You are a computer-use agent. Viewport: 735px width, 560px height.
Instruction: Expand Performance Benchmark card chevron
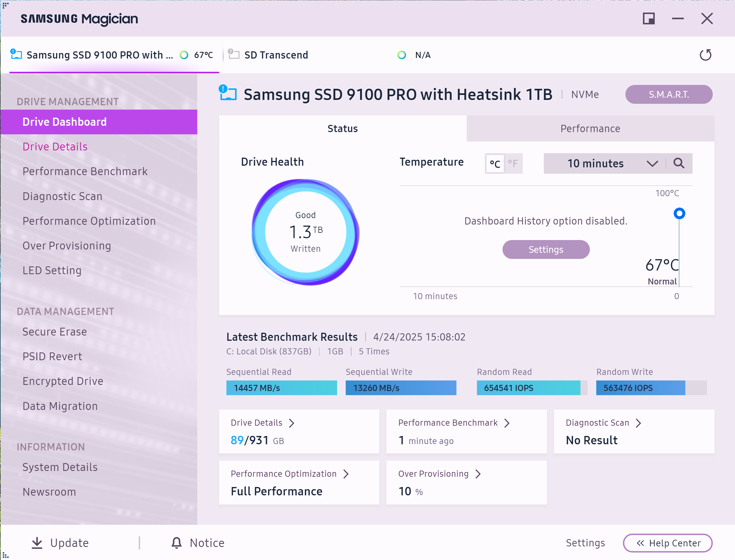(x=507, y=423)
